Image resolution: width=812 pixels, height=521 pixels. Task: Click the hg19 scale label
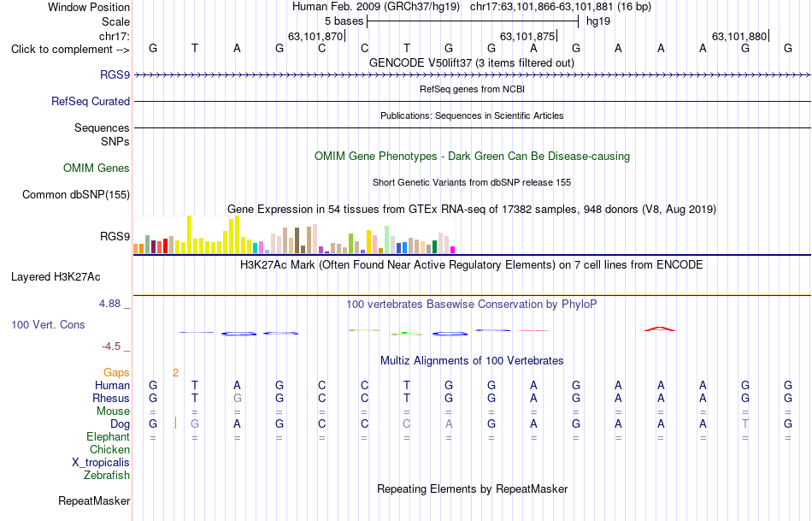click(x=598, y=21)
